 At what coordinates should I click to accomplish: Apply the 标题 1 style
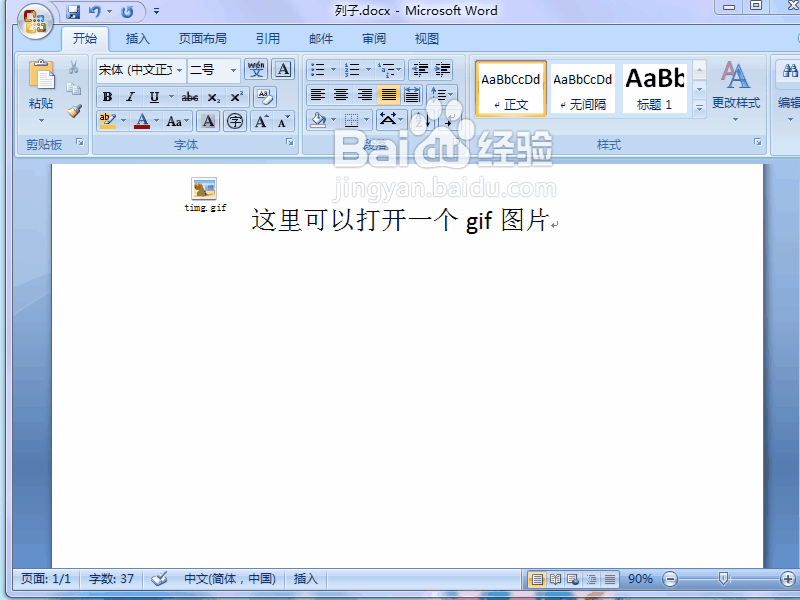[x=654, y=88]
